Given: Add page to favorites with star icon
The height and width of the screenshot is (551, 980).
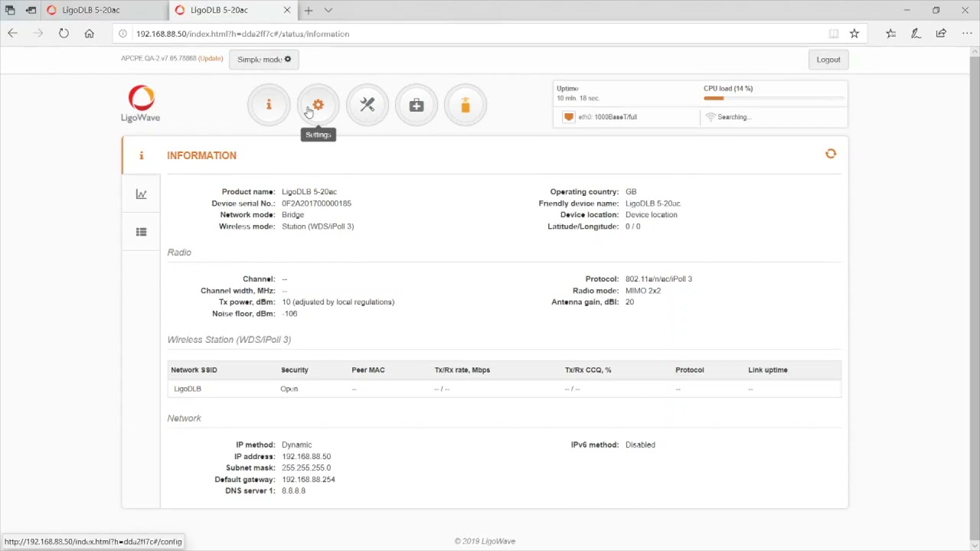Looking at the screenshot, I should pos(854,34).
